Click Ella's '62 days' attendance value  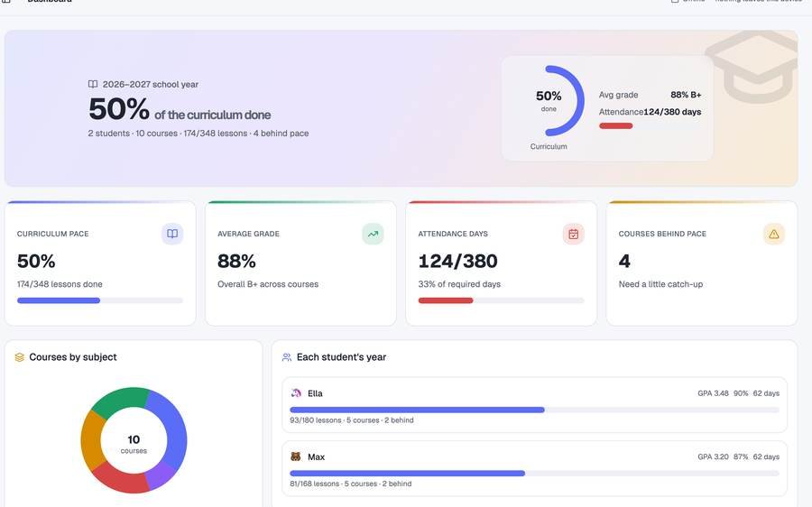coord(766,393)
